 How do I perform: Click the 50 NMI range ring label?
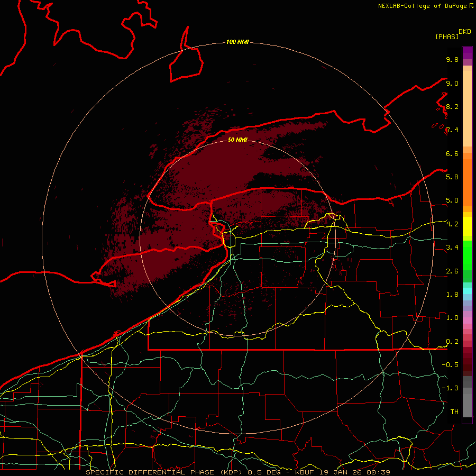[237, 140]
